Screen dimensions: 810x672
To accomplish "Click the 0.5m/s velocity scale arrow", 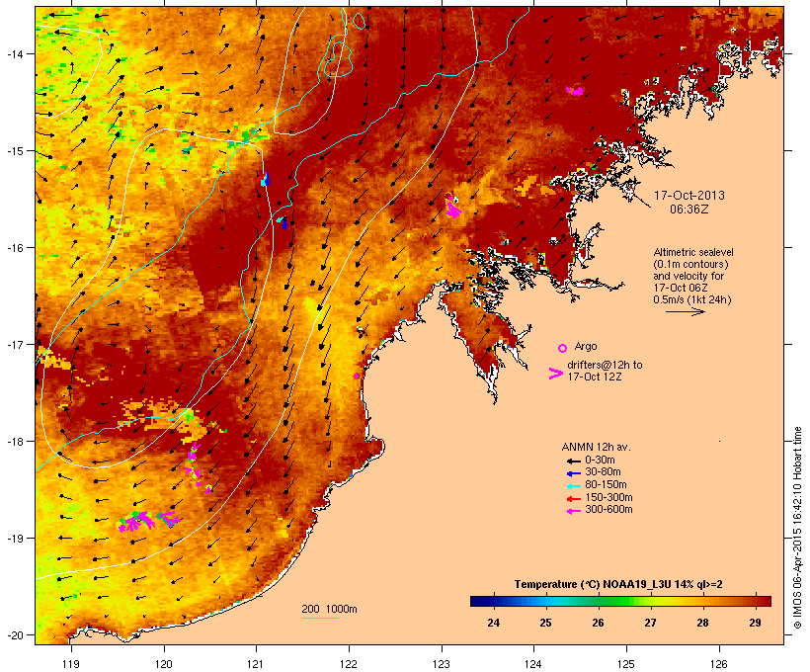I will (686, 311).
